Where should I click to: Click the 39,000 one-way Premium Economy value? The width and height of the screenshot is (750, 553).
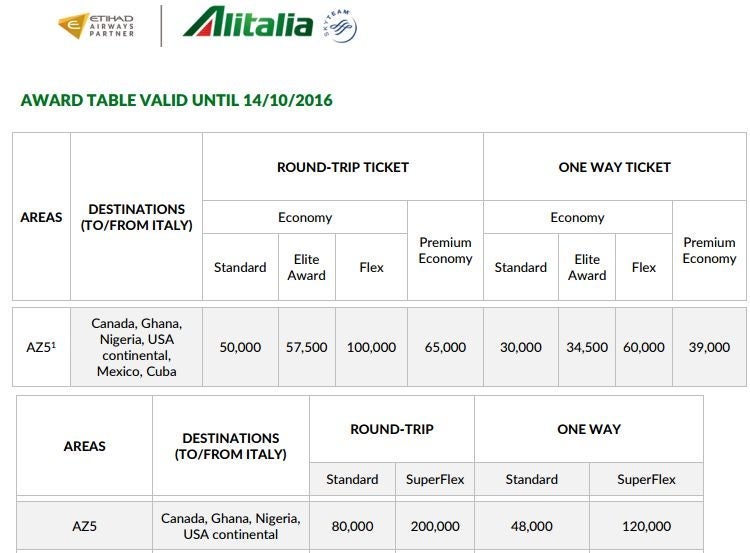pos(709,347)
